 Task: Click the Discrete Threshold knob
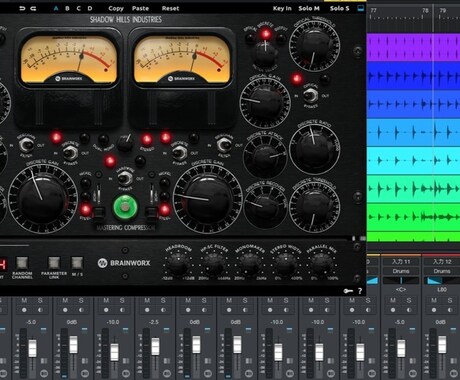tap(314, 206)
